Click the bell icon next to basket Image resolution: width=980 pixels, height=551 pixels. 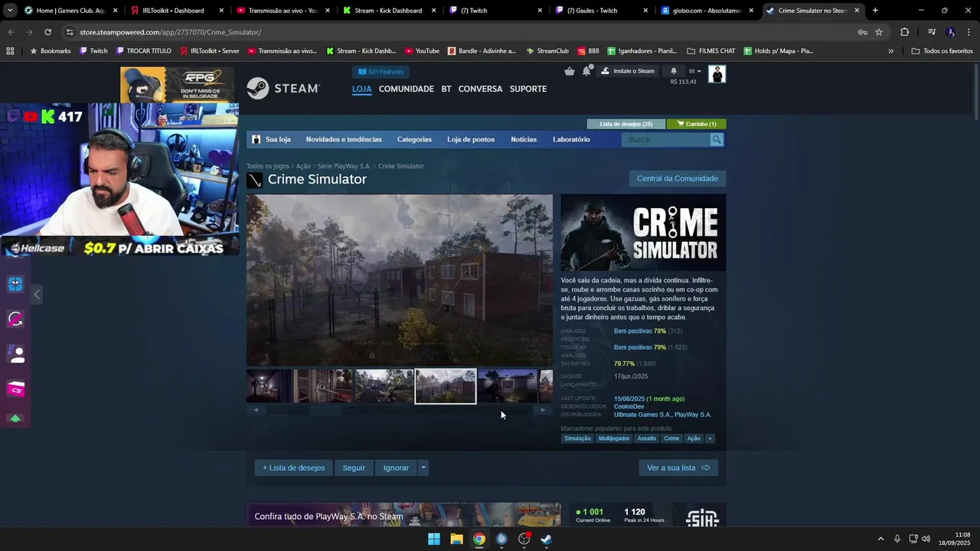(x=586, y=71)
